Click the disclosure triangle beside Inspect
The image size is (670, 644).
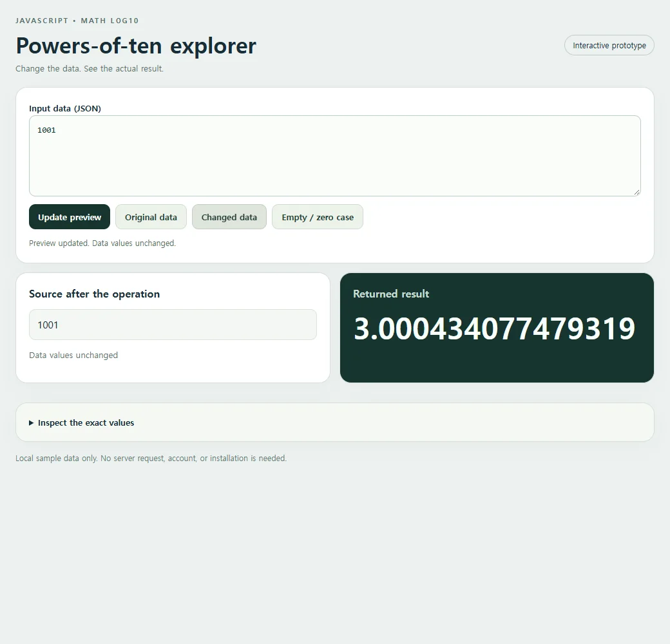click(x=31, y=422)
